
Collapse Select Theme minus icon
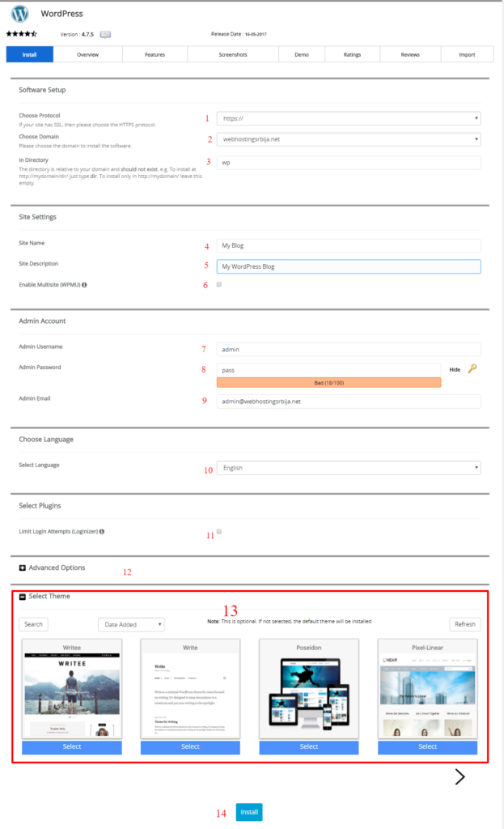click(x=22, y=597)
